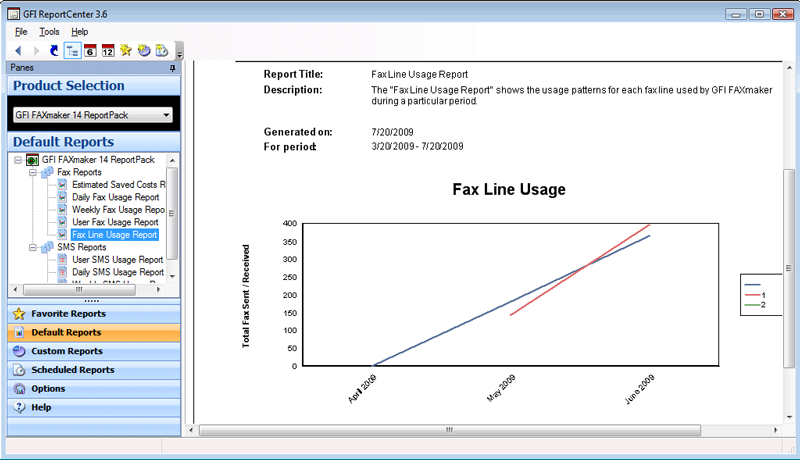This screenshot has width=800, height=460.
Task: Open the Help pane button
Action: 94,407
